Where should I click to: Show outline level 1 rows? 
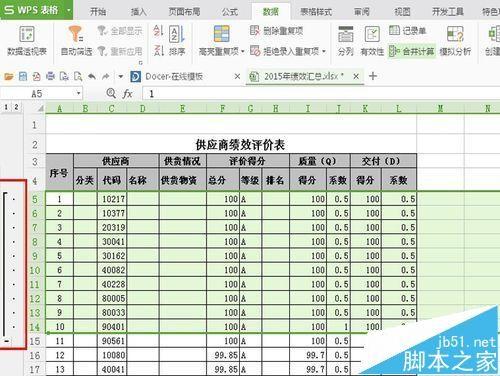[x=6, y=107]
